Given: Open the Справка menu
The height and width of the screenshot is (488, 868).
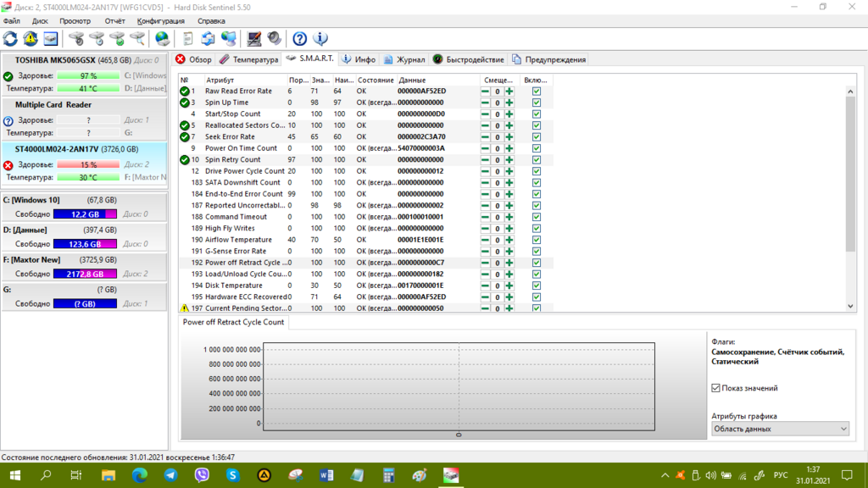Looking at the screenshot, I should [211, 21].
